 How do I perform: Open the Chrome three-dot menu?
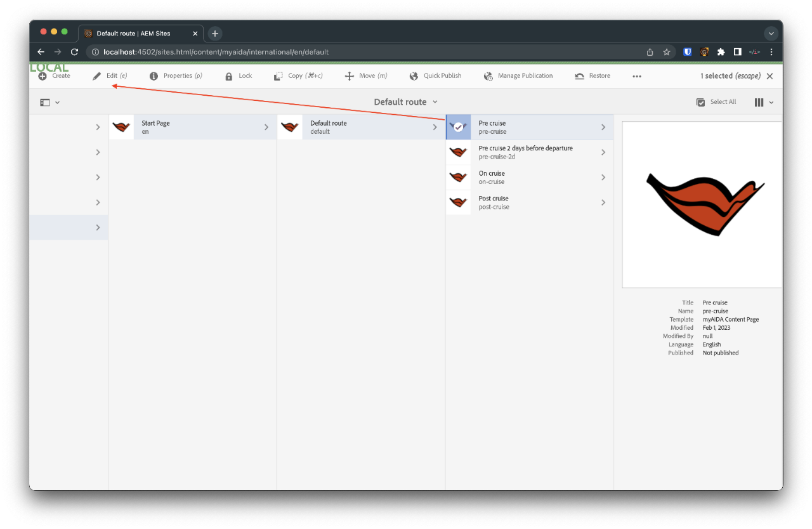point(771,52)
